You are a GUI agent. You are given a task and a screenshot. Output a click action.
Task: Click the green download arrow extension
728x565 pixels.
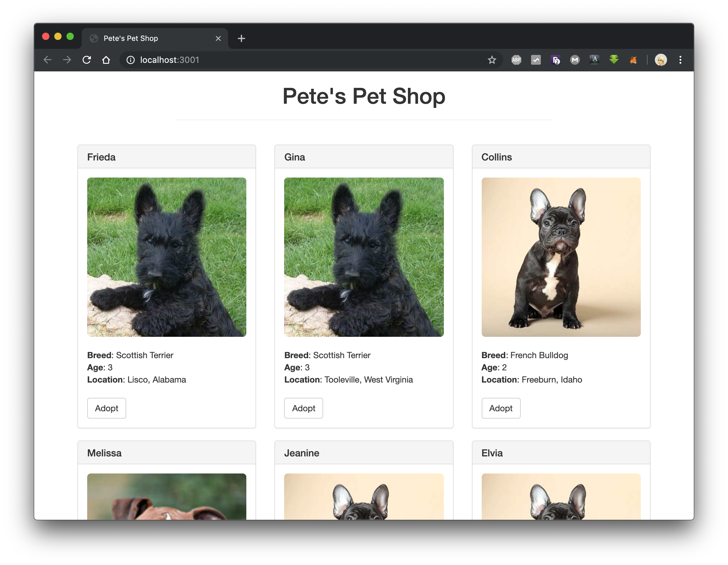coord(614,60)
